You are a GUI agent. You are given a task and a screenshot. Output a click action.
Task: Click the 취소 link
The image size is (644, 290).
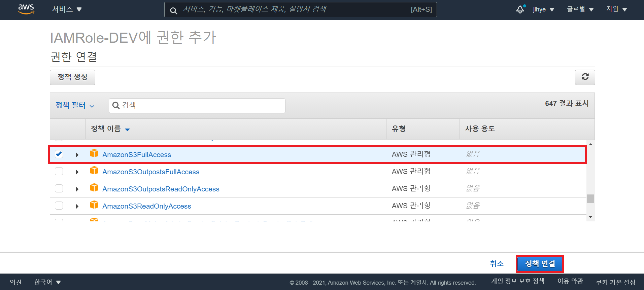pos(497,264)
